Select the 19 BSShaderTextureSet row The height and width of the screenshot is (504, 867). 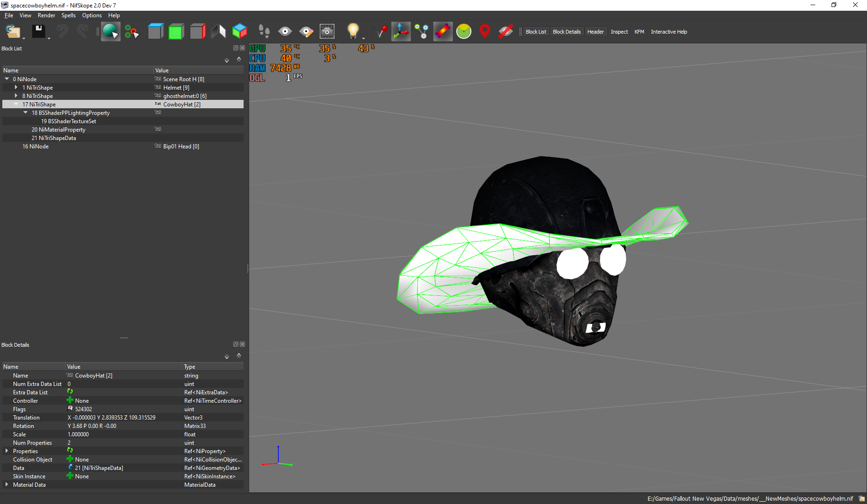123,121
